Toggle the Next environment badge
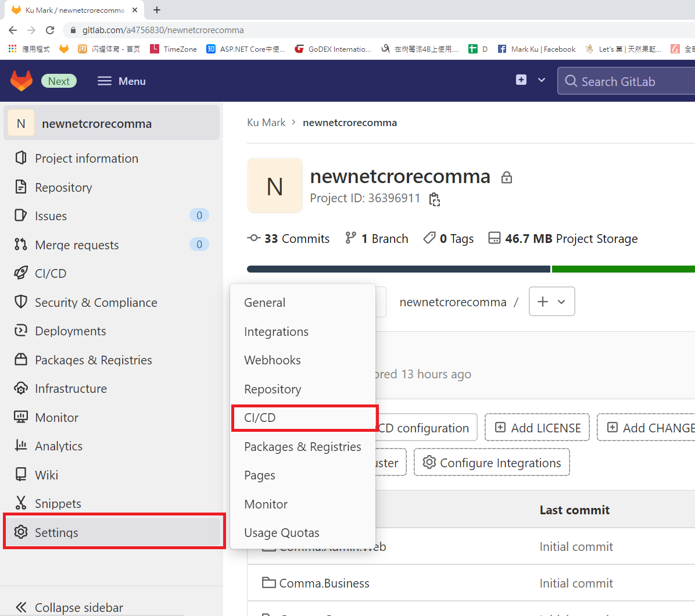 point(59,81)
